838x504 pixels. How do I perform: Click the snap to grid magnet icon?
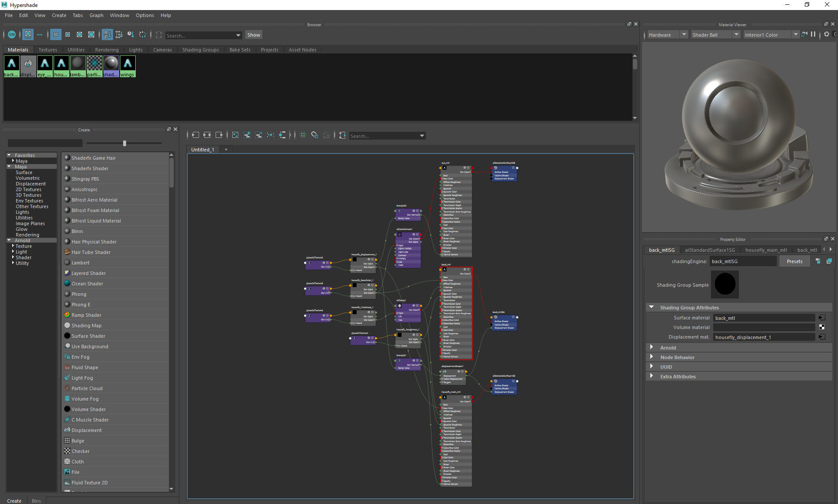tap(315, 135)
